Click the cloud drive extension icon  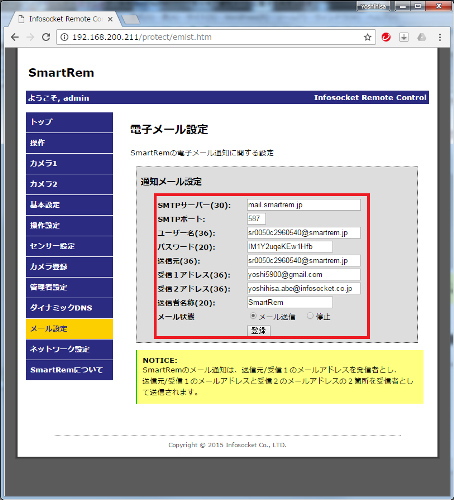pos(422,37)
